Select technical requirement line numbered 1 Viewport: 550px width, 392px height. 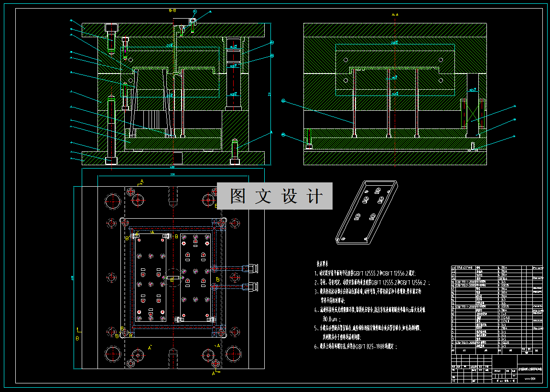pyautogui.click(x=365, y=273)
